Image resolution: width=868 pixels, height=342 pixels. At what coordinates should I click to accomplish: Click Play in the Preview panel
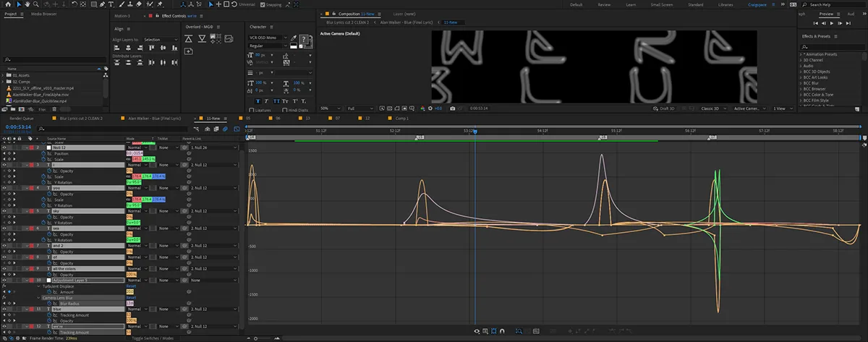click(832, 23)
